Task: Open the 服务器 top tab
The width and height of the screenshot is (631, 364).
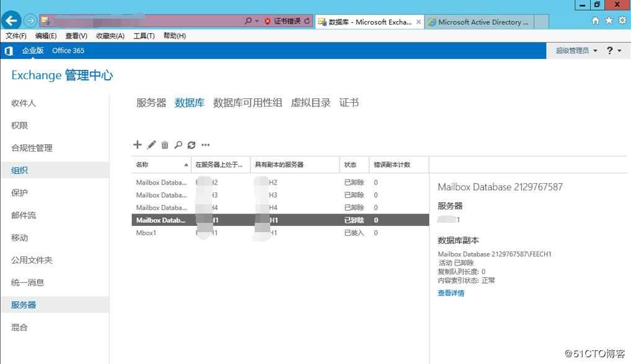Action: tap(151, 103)
